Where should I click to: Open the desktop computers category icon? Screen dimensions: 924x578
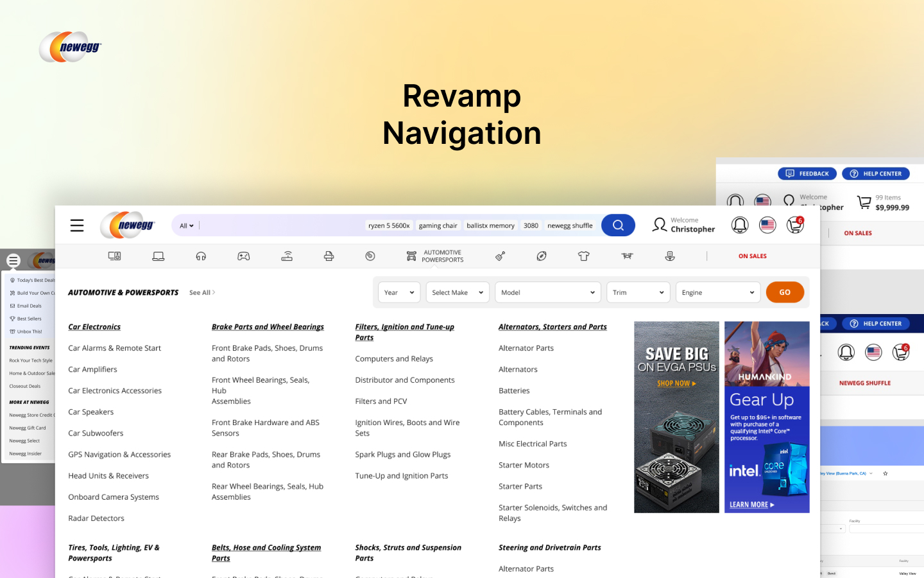(x=115, y=256)
